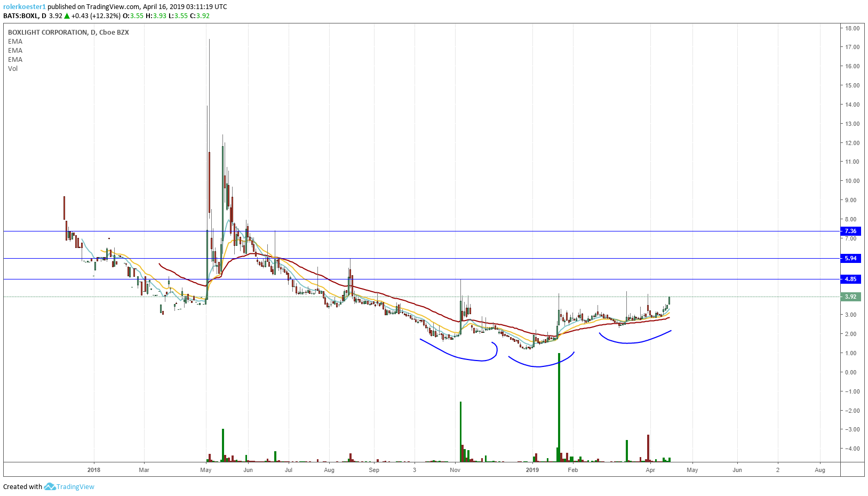Click the BOXLIGHT CORPORATION chart title
Image resolution: width=868 pixels, height=496 pixels.
click(x=68, y=33)
